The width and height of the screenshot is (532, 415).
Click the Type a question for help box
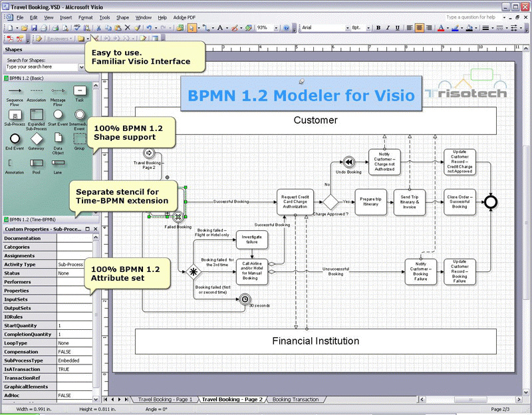pos(473,17)
